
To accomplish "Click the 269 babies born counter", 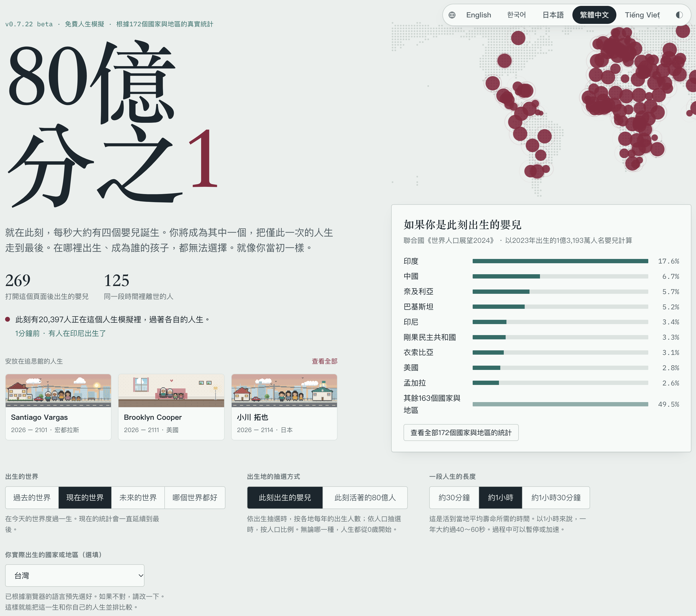I will [x=18, y=281].
